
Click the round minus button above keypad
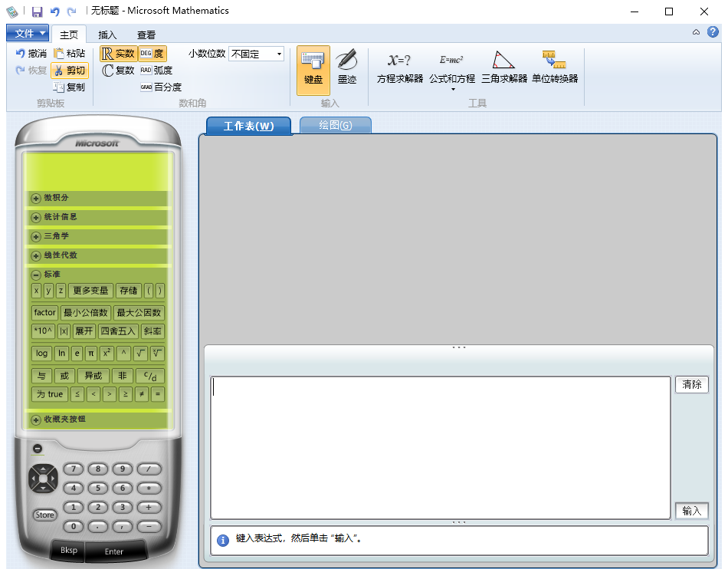click(x=38, y=449)
